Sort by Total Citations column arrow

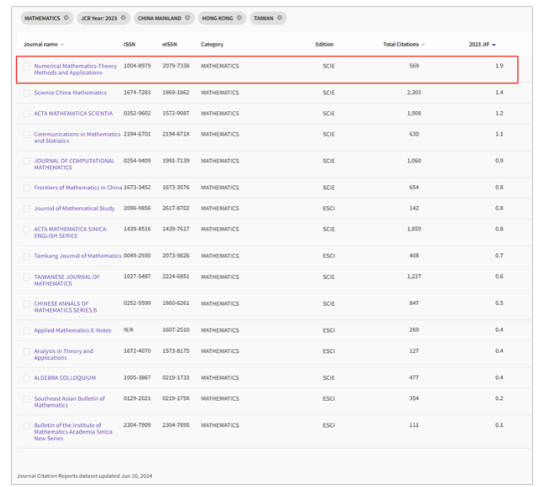(x=423, y=45)
